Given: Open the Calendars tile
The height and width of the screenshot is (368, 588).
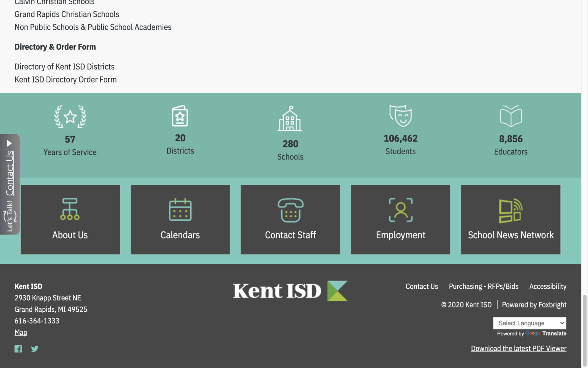Looking at the screenshot, I should (x=180, y=219).
